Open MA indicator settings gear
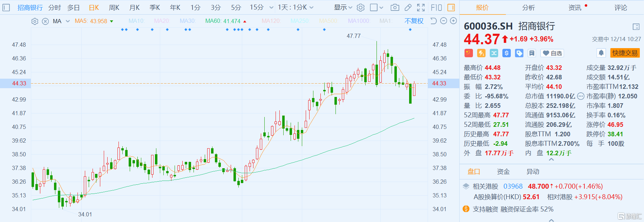 point(35,21)
